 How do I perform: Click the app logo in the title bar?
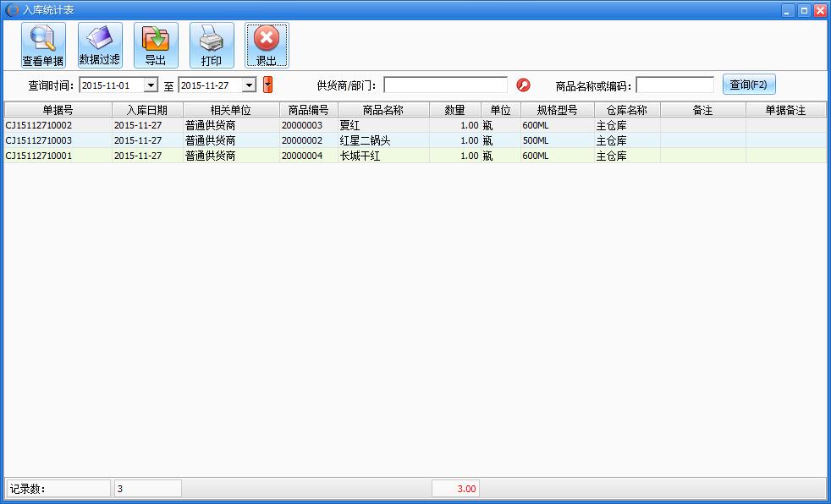pyautogui.click(x=11, y=10)
